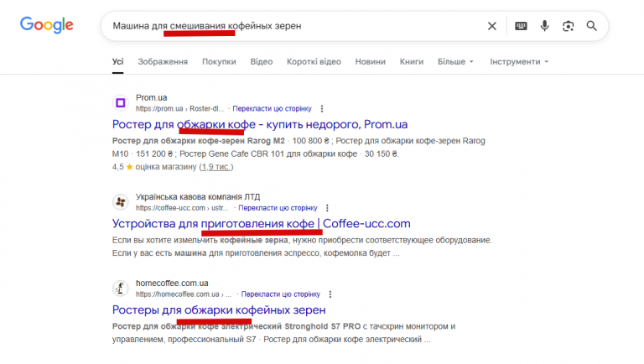The height and width of the screenshot is (364, 644).
Task: Click the 'Ростер для обжарки кофе-зерен Rarog M2' snippet text
Action: 199,141
